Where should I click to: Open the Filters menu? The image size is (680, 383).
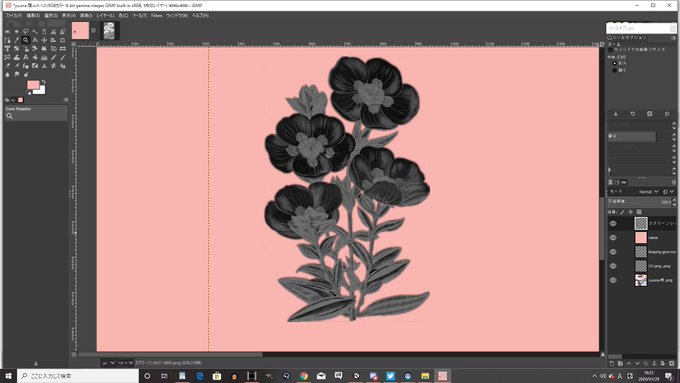pos(157,15)
